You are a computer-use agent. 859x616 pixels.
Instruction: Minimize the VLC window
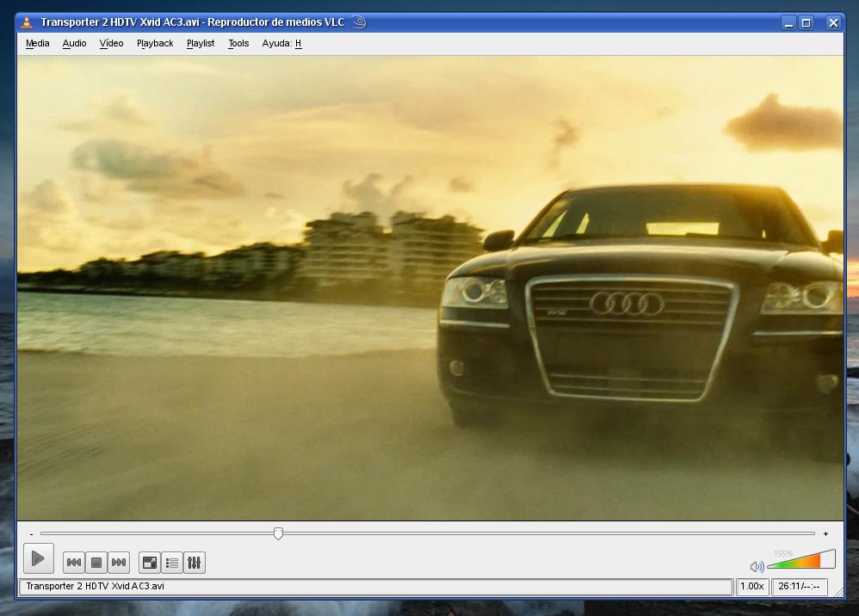tap(789, 23)
